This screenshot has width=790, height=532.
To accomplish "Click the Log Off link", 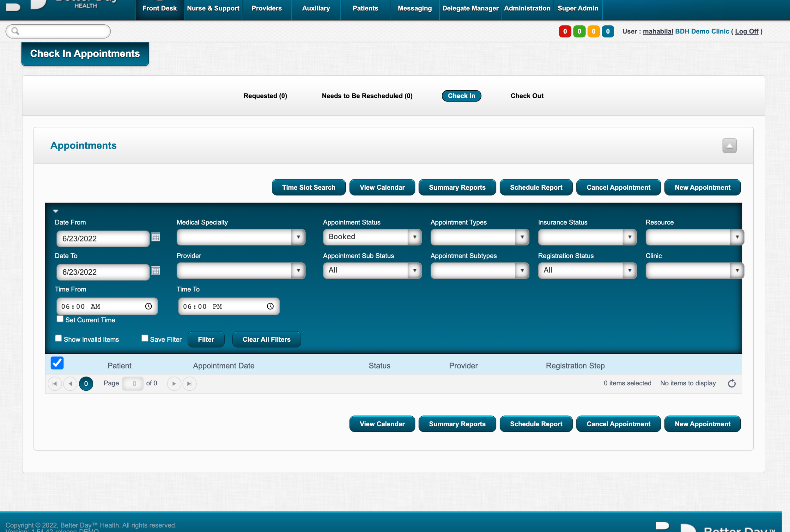I will (x=747, y=32).
